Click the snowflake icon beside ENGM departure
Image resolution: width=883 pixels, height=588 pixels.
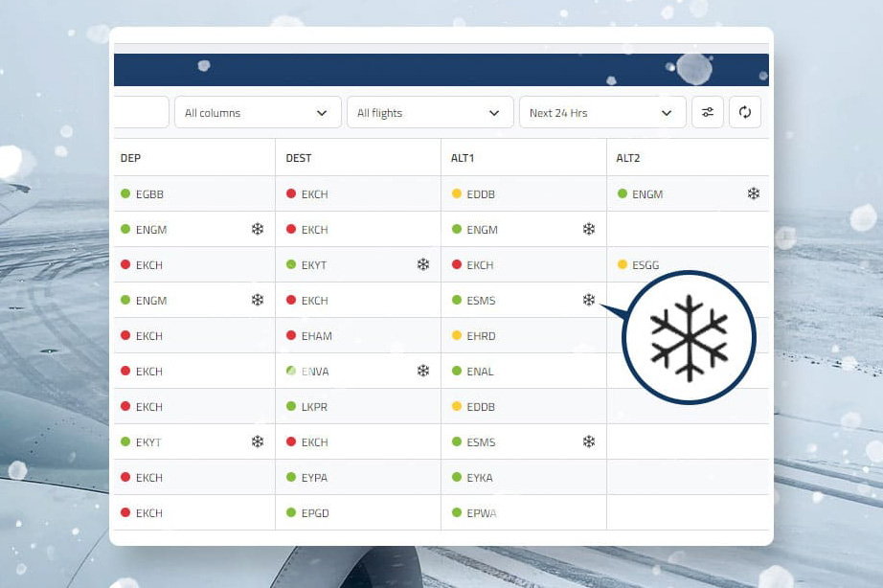tap(257, 229)
